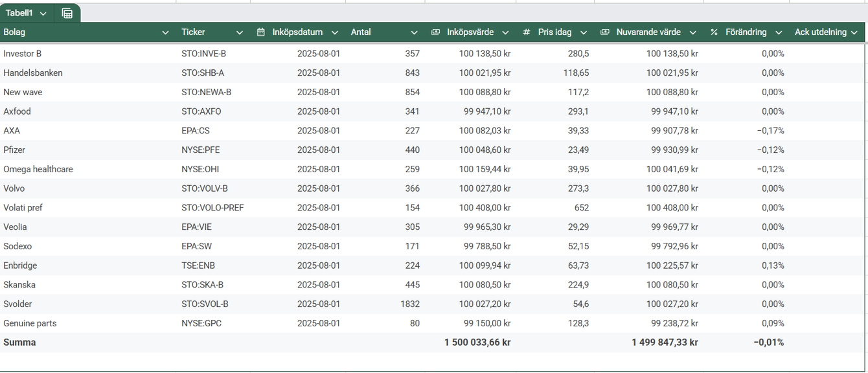The width and height of the screenshot is (868, 373).
Task: Open the Antal column dropdown arrow
Action: pos(415,32)
